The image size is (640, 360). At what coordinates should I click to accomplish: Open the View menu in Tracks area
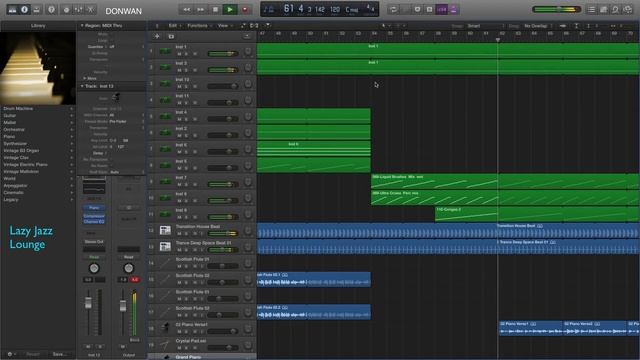tap(224, 26)
